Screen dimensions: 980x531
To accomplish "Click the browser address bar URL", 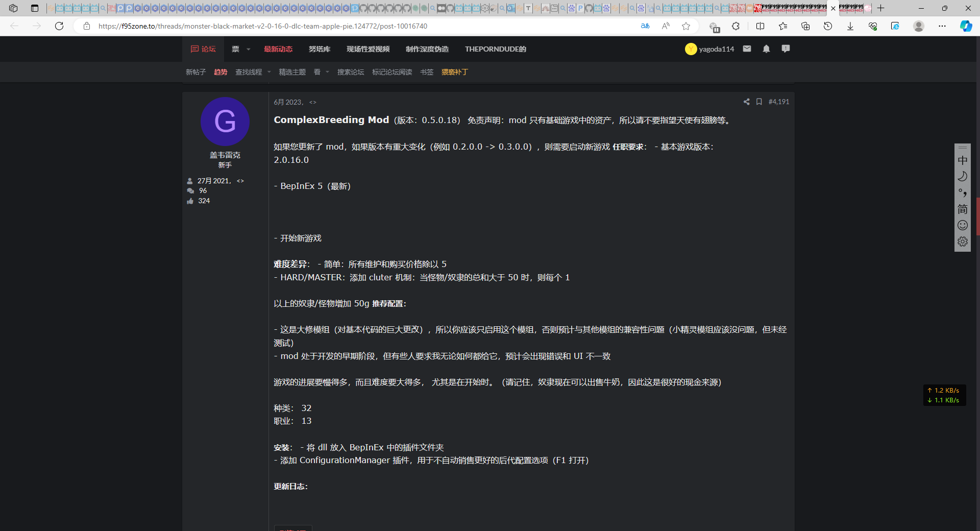I will click(263, 26).
